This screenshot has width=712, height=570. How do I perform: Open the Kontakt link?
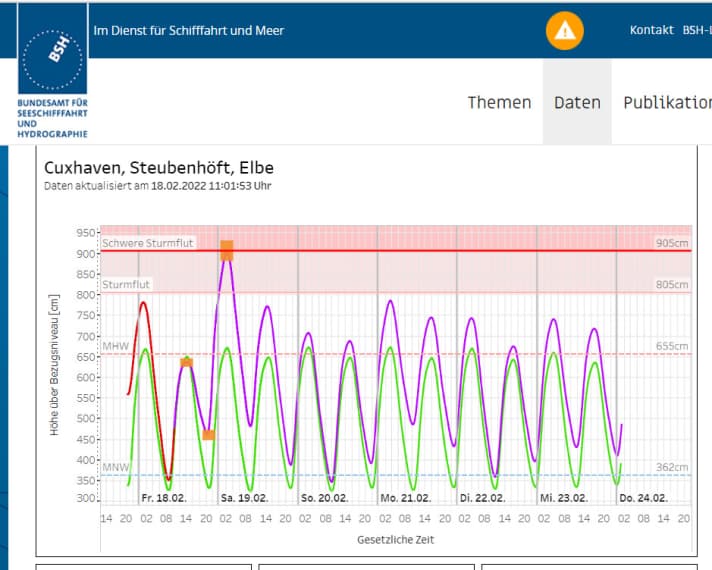tap(651, 30)
